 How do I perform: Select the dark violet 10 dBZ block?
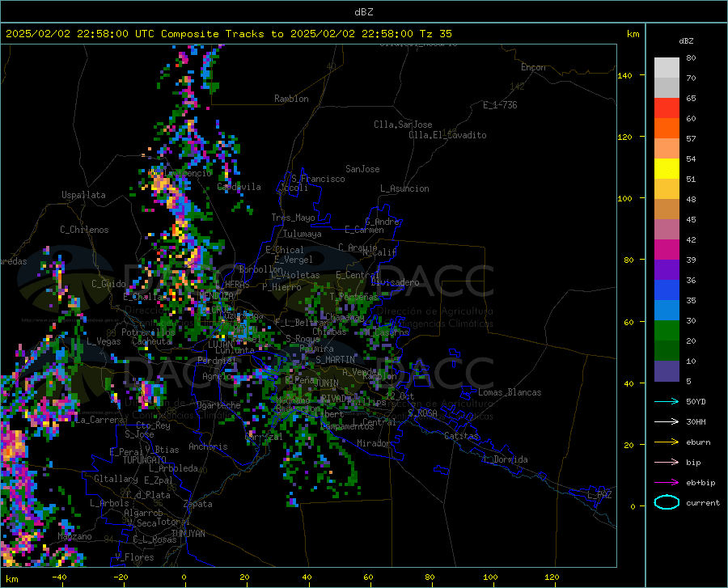(667, 370)
